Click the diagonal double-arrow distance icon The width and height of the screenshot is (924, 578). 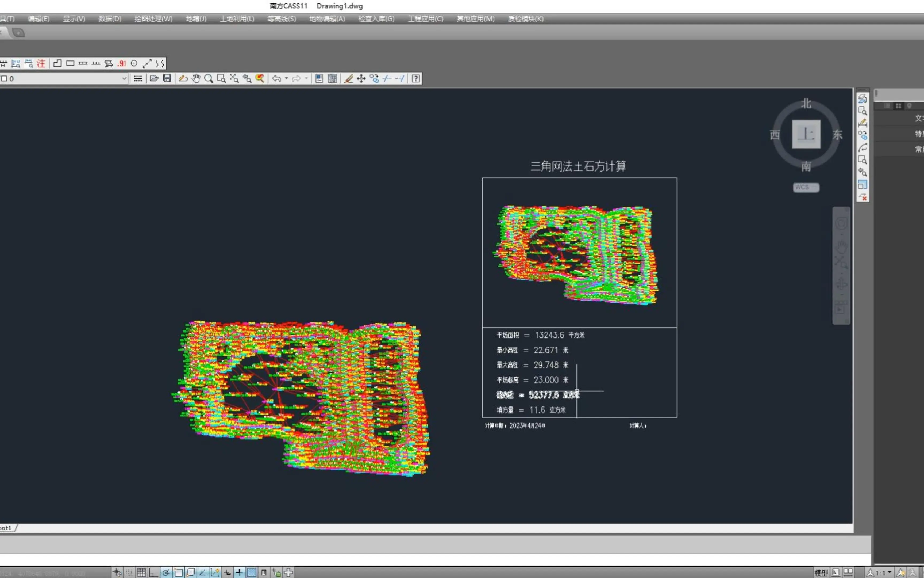pyautogui.click(x=147, y=63)
